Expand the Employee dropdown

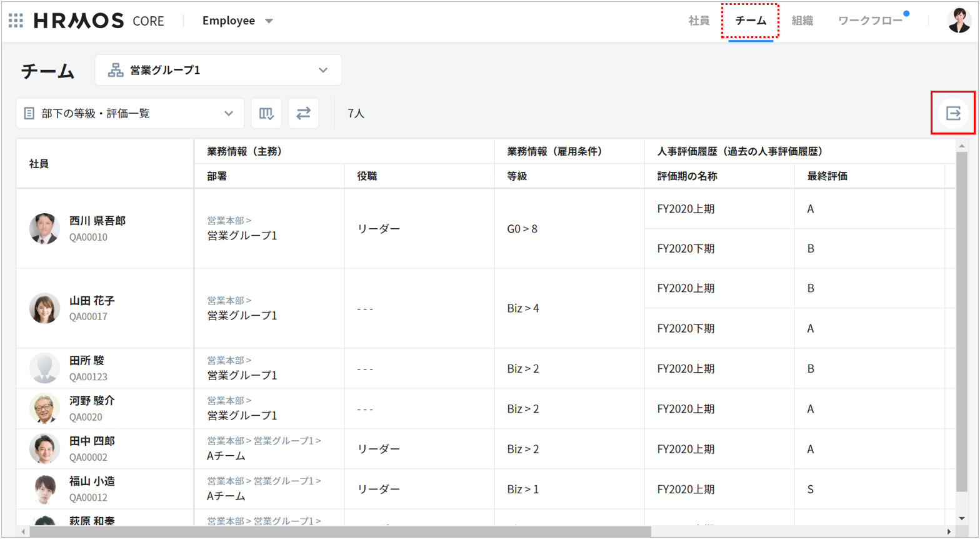[237, 21]
